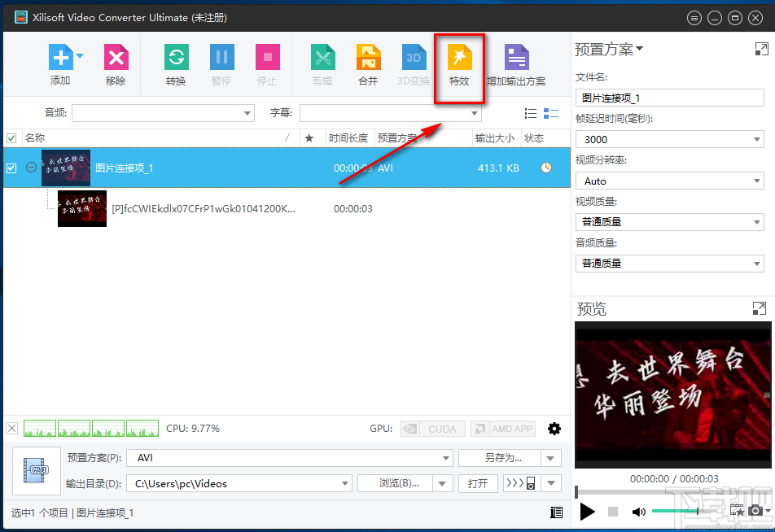Image resolution: width=775 pixels, height=532 pixels.
Task: Click the 打开 (Open) button
Action: click(x=478, y=482)
